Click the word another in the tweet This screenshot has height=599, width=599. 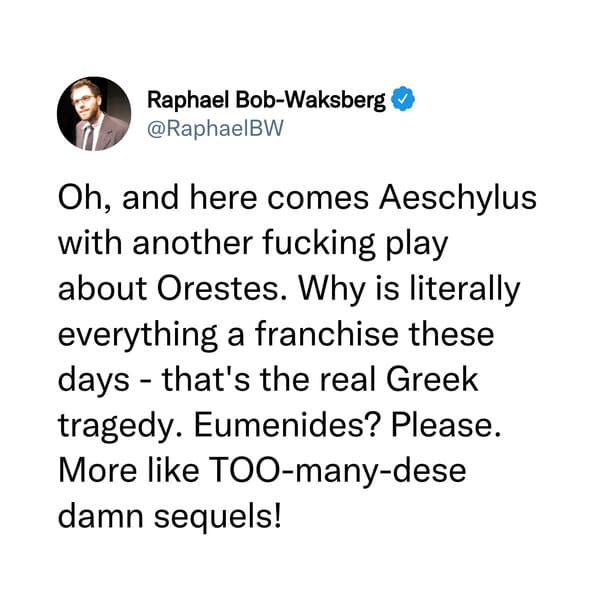[193, 243]
